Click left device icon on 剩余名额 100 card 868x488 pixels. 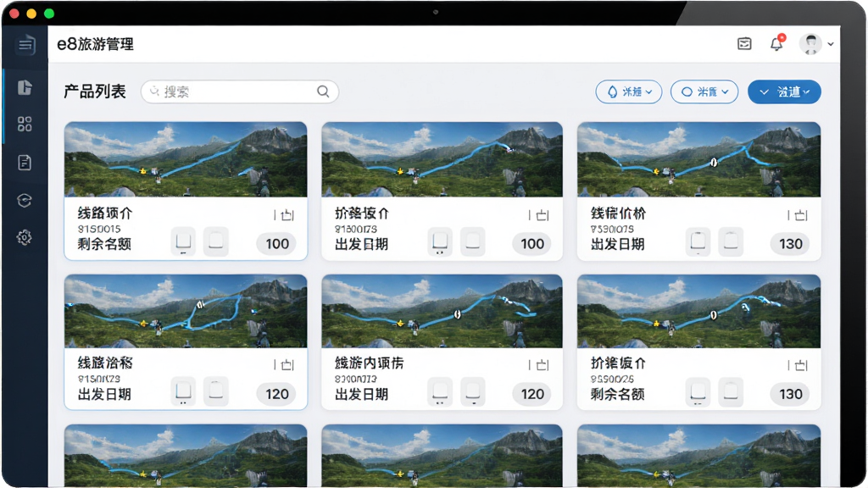(183, 241)
